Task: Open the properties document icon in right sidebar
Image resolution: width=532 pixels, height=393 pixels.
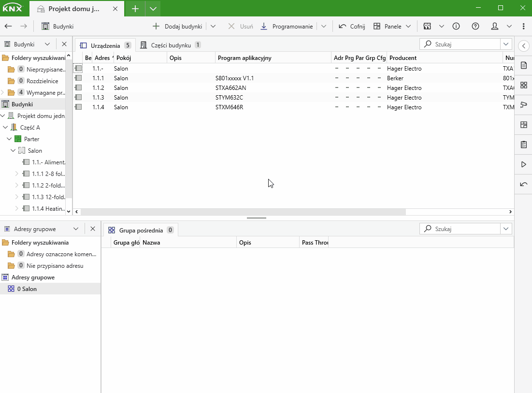Action: (x=523, y=65)
